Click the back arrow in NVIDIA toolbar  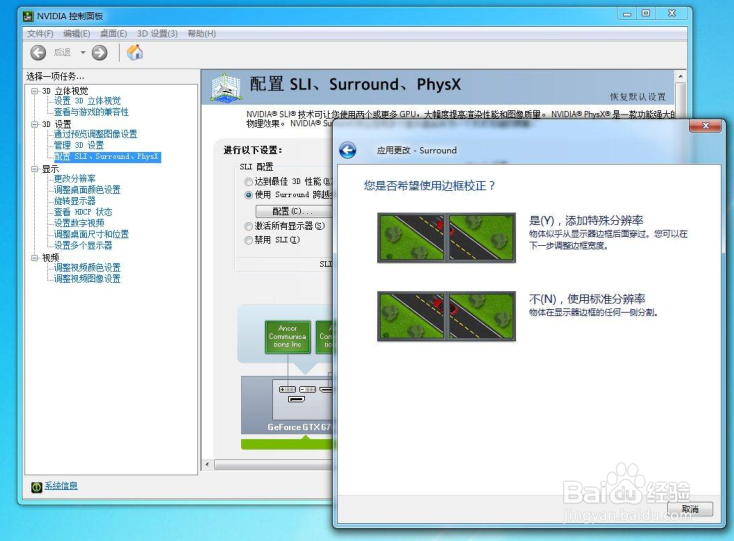[x=38, y=52]
